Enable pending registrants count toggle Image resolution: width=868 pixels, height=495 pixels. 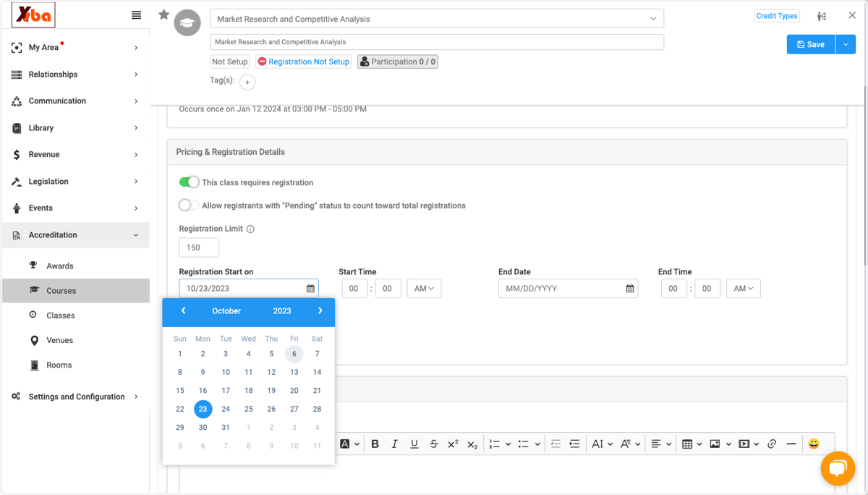189,205
